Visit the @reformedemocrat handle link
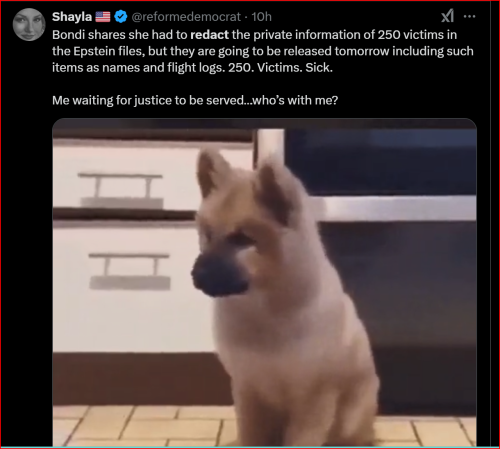The height and width of the screenshot is (449, 500). click(186, 17)
